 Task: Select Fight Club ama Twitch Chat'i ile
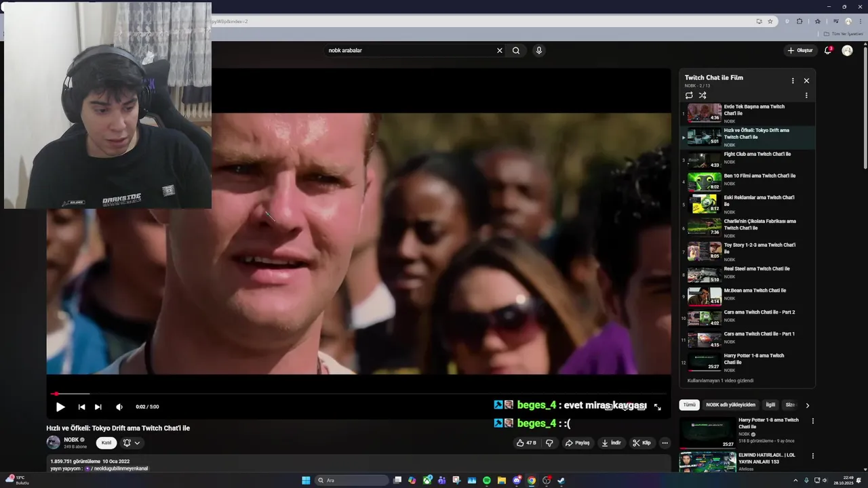[x=749, y=161]
